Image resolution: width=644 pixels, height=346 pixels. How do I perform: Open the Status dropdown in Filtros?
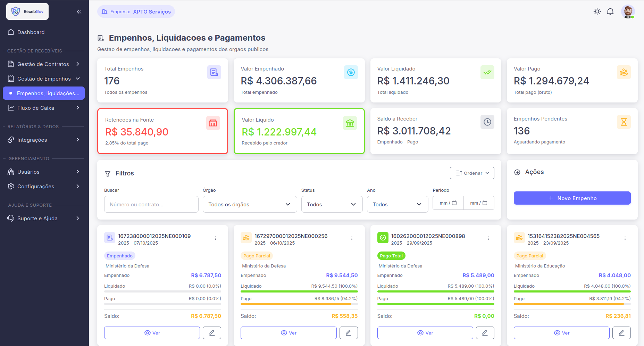tap(332, 204)
